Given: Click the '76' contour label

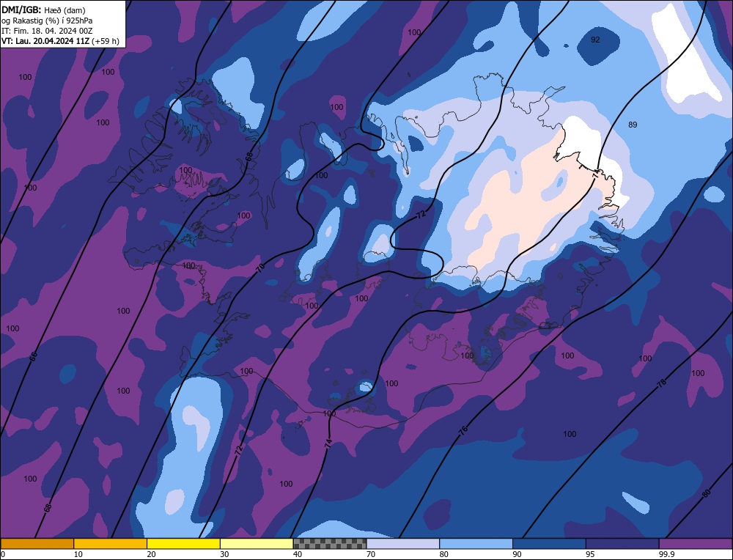Looking at the screenshot, I should (x=463, y=431).
